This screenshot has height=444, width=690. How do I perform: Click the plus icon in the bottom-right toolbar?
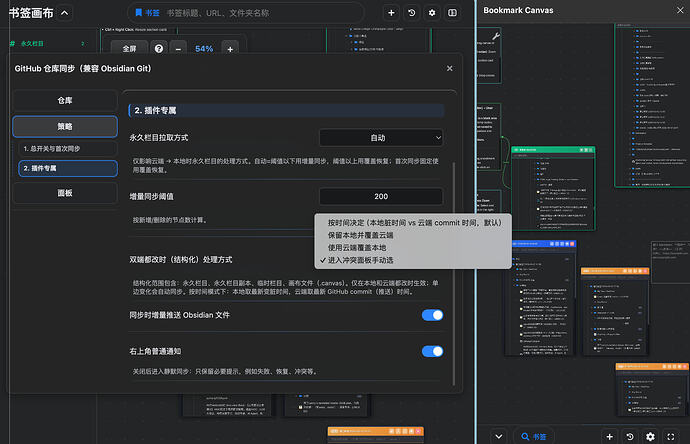coord(609,437)
